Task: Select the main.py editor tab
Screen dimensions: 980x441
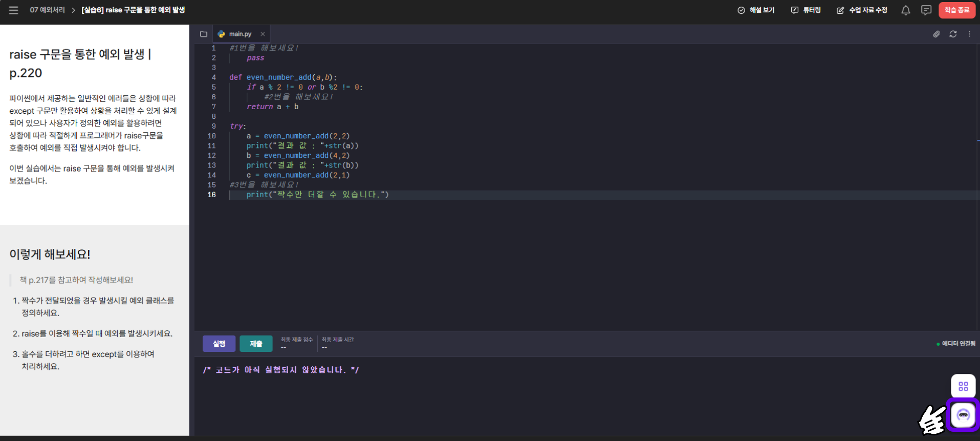Action: pos(239,34)
